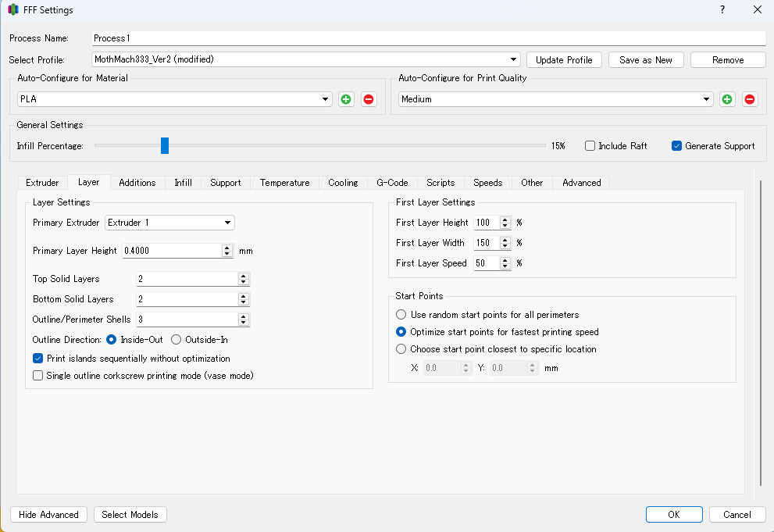Open the Primary Extruder dropdown
Image resolution: width=774 pixels, height=532 pixels.
pos(169,223)
